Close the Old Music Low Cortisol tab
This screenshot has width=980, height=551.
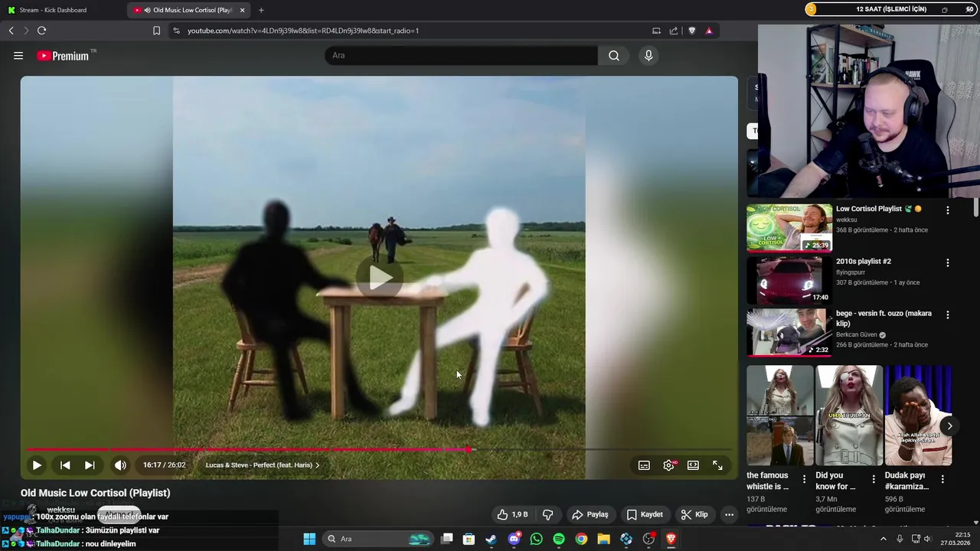click(242, 10)
